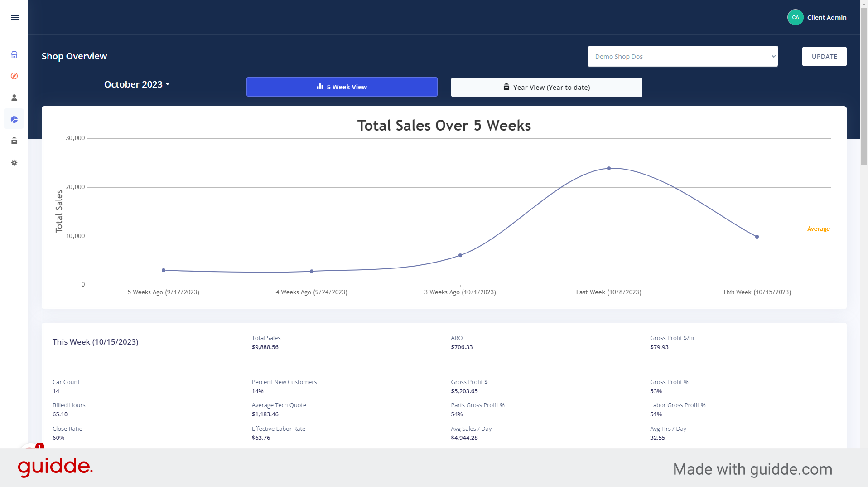Screen dimensions: 868x487
Task: Select the 4 Weeks Ago data point
Action: click(312, 271)
